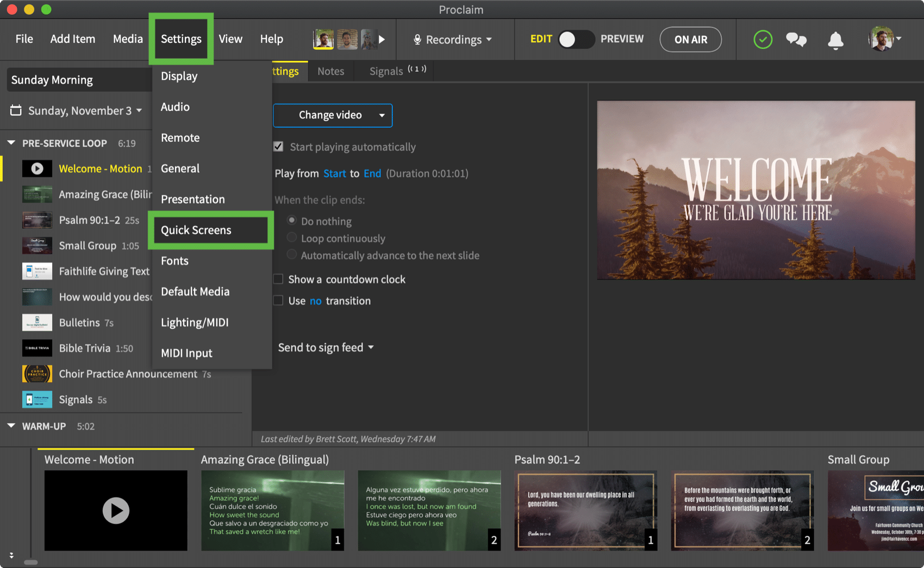Collapse the WARM-UP section

(x=11, y=426)
